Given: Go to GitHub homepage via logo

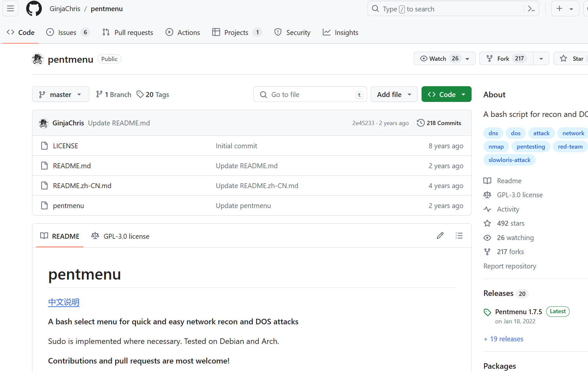Looking at the screenshot, I should coord(34,8).
